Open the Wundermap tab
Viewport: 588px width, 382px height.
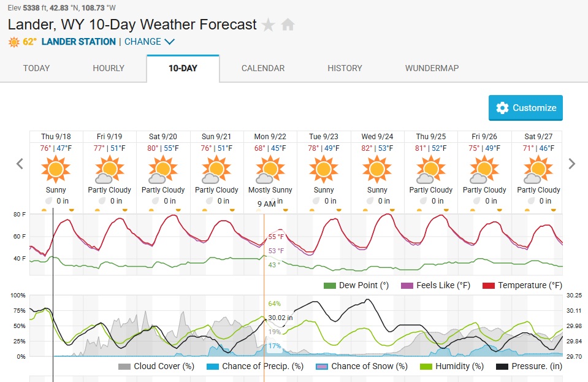pos(432,68)
